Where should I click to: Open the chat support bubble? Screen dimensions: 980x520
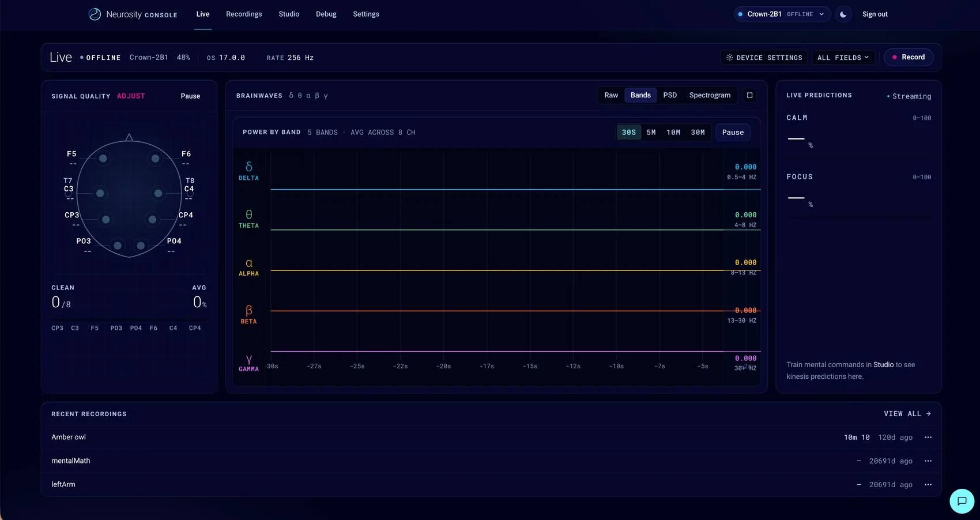[x=962, y=501]
